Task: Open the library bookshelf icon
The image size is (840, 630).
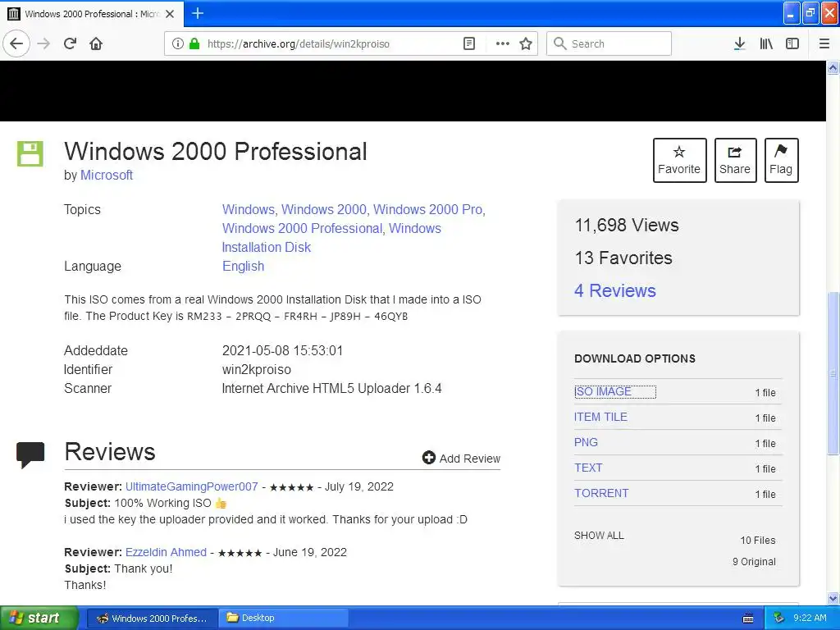Action: click(766, 43)
